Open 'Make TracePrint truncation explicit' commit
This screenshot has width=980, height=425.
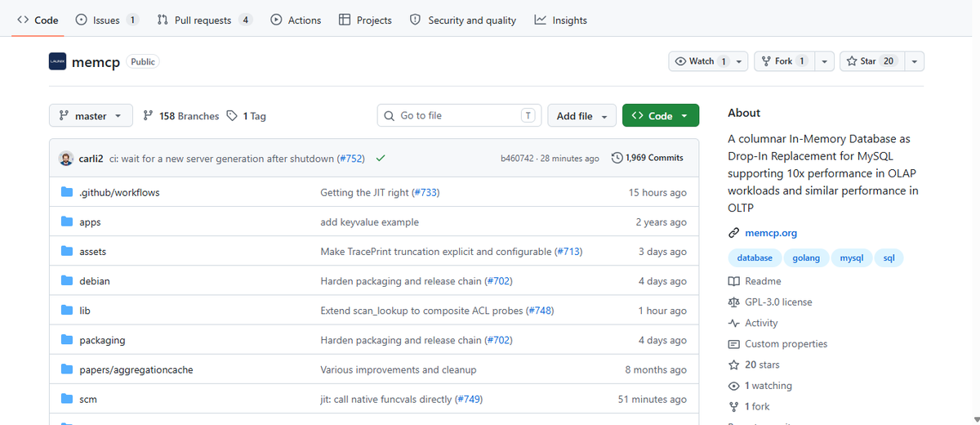pos(436,252)
